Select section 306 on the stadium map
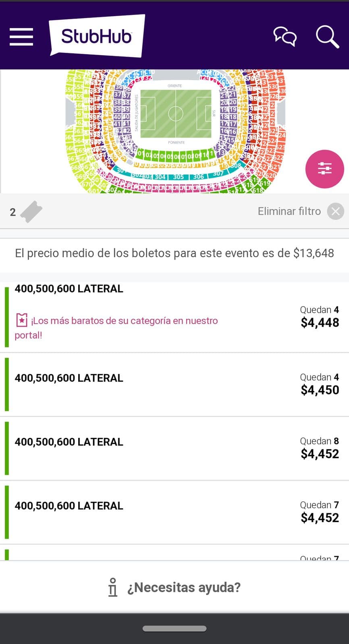The height and width of the screenshot is (644, 349). [x=199, y=177]
